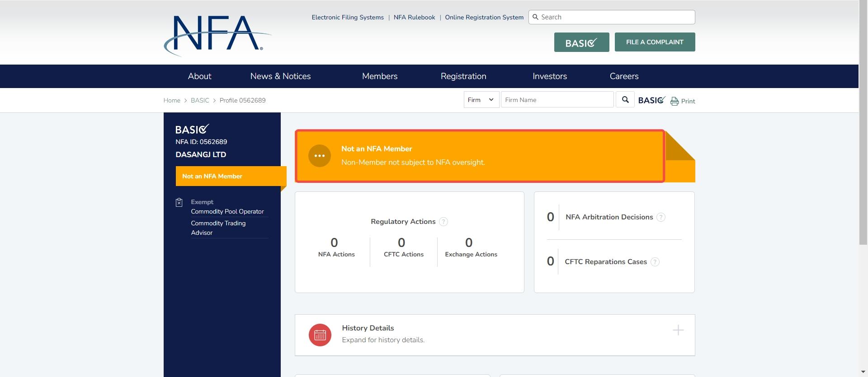
Task: Open Online Registration System link
Action: tap(484, 17)
